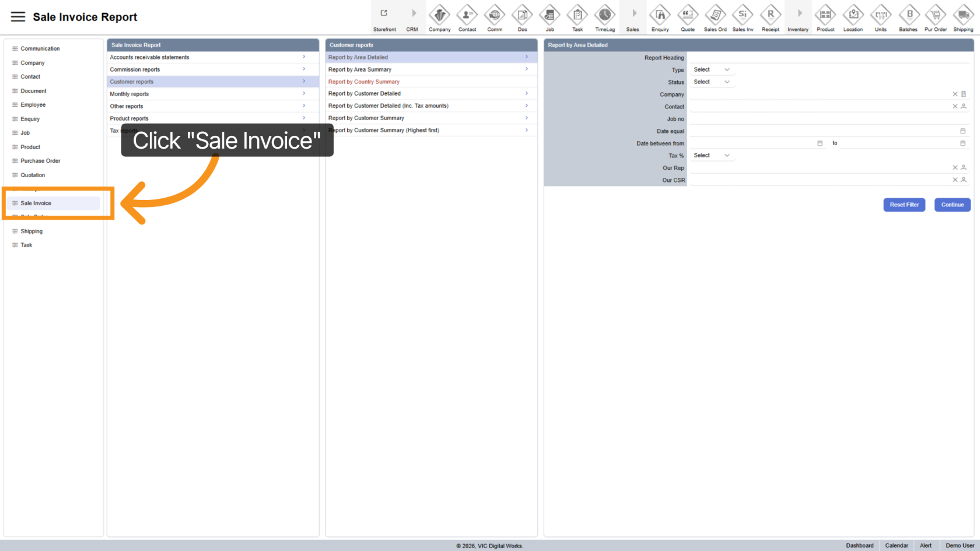This screenshot has width=980, height=551.
Task: Open the Type select dropdown
Action: [x=711, y=70]
